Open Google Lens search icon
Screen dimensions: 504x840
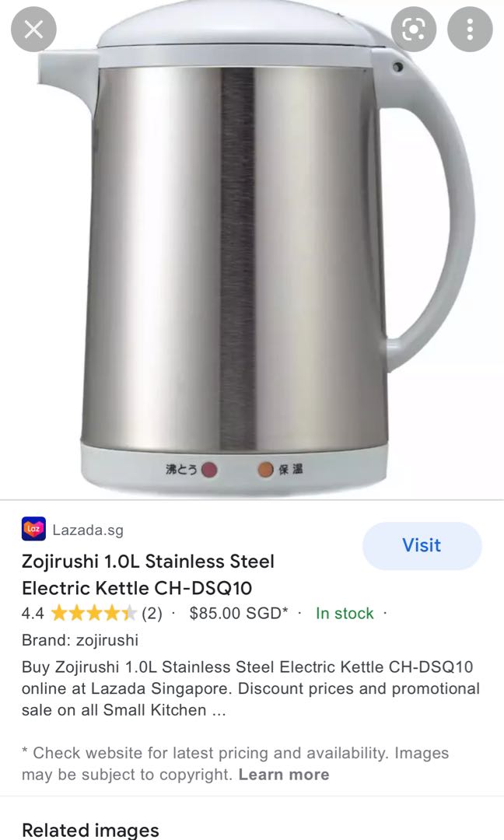click(414, 30)
